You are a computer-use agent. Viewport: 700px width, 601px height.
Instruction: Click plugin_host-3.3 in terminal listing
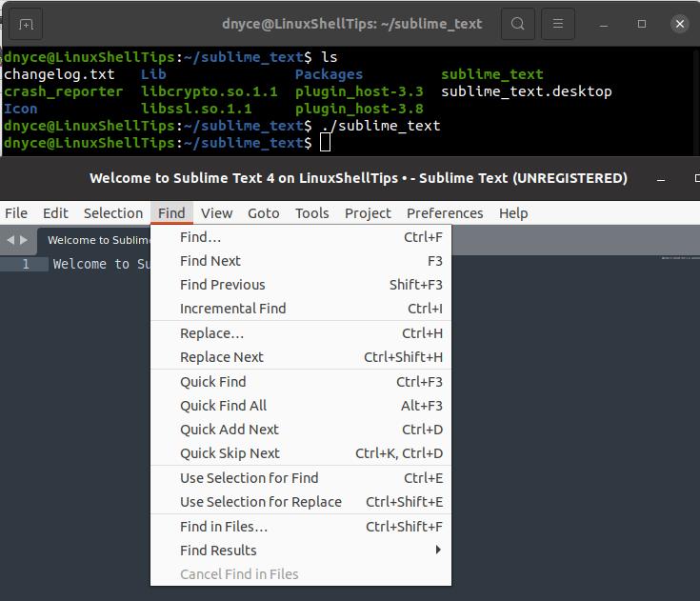tap(359, 91)
